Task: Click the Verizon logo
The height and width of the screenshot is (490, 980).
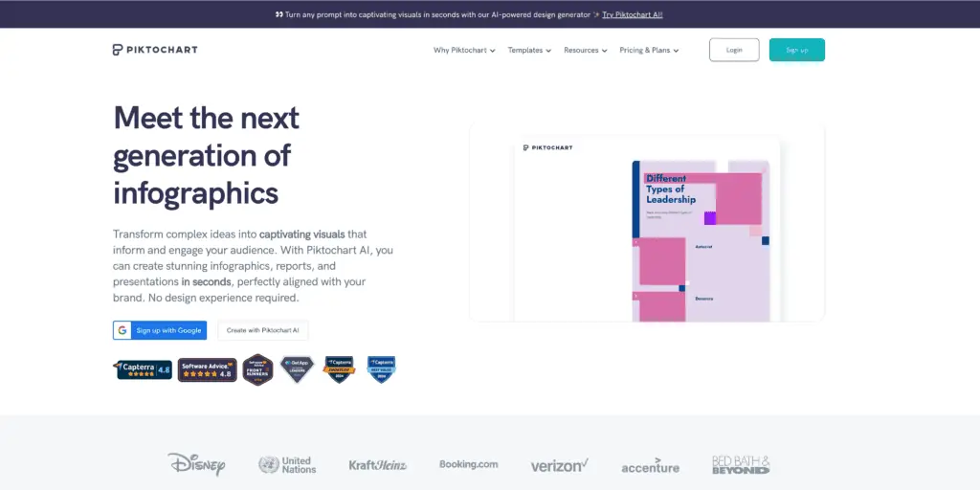Action: click(559, 466)
